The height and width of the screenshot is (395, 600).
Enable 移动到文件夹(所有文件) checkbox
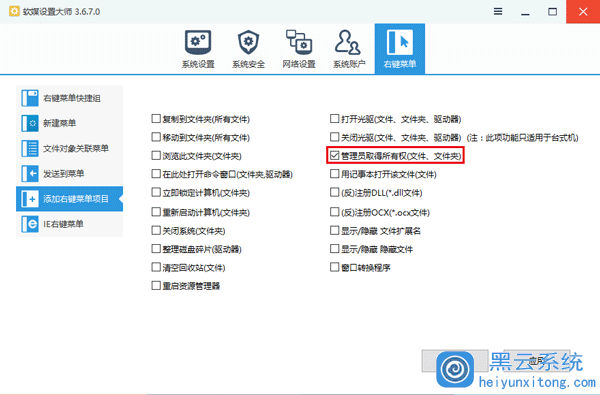pos(156,137)
